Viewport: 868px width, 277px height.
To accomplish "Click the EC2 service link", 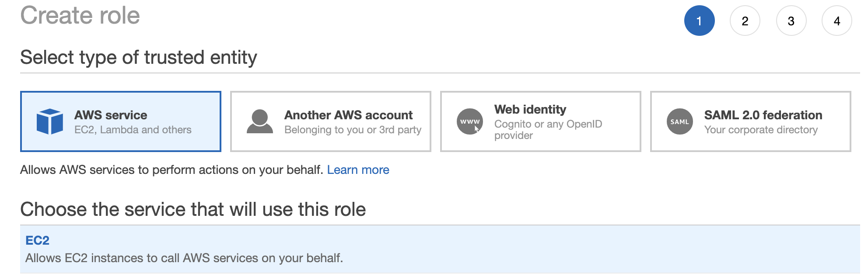I will coord(37,240).
